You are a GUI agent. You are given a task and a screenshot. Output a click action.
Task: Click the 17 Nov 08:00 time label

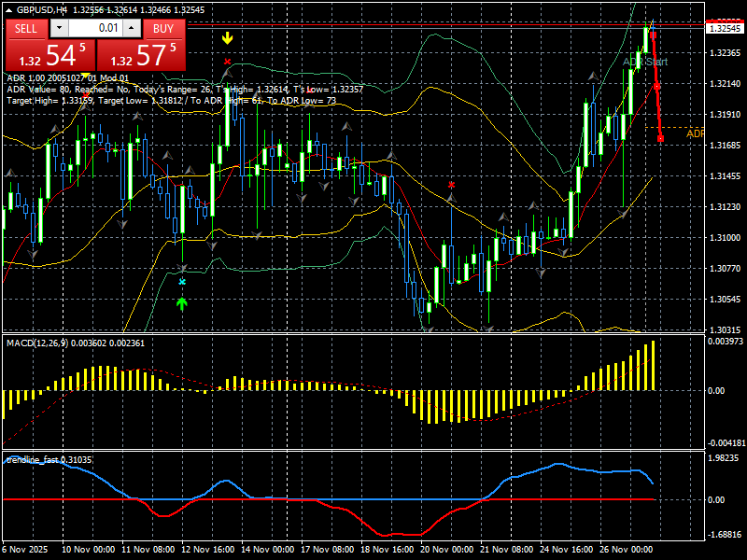pos(328,549)
